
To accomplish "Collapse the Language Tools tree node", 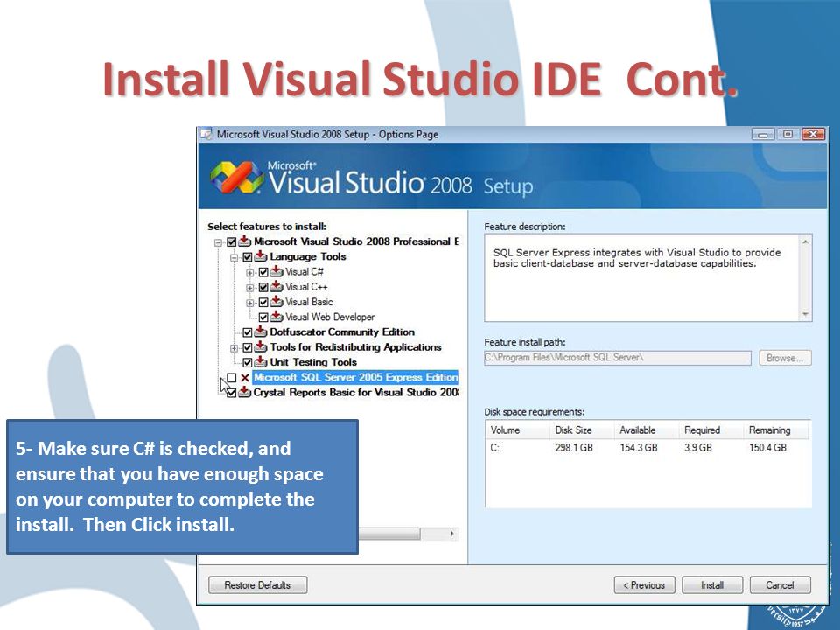I will tap(234, 257).
